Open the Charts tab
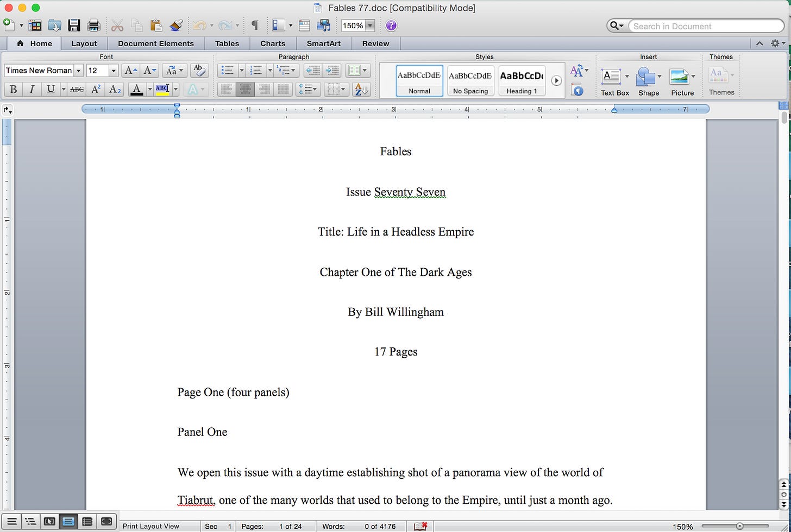This screenshot has height=532, width=791. click(273, 43)
